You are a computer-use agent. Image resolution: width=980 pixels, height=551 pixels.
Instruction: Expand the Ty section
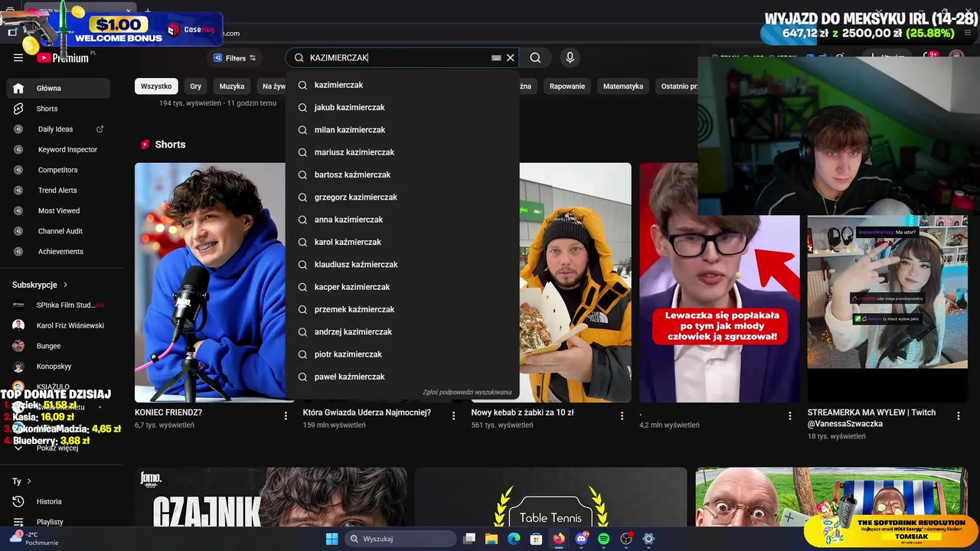click(21, 481)
